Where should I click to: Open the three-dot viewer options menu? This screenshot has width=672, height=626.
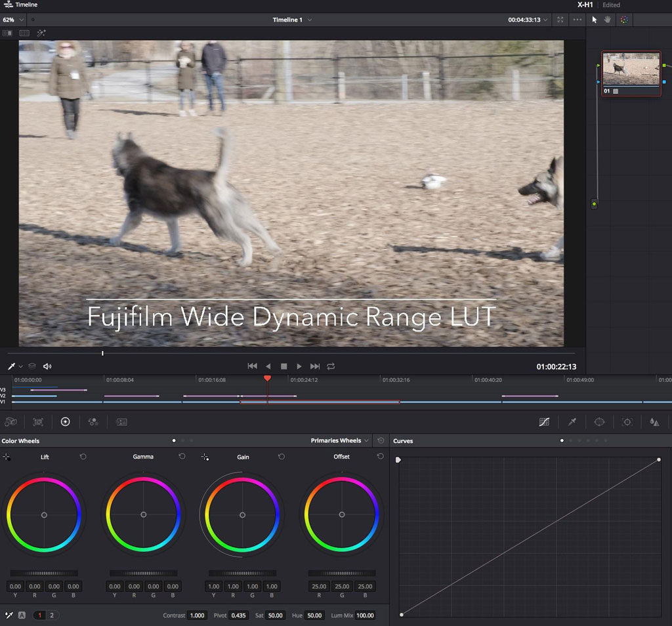[577, 20]
